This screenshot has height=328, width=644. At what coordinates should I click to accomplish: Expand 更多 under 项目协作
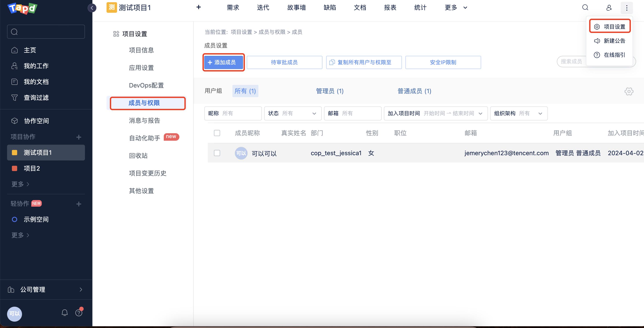pos(20,184)
